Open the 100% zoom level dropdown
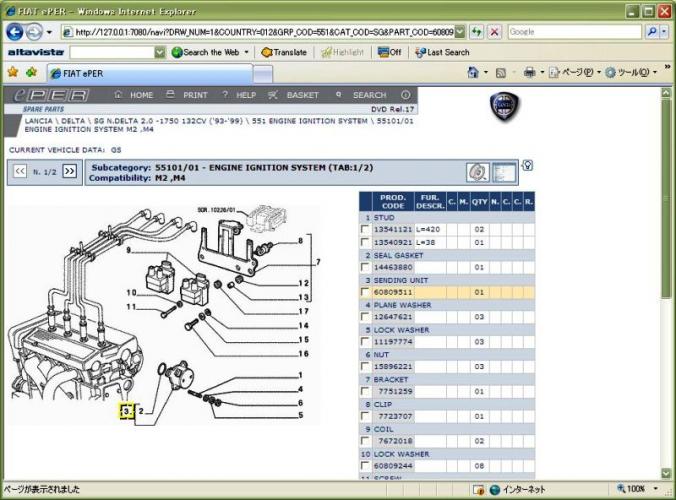The image size is (676, 500). coord(656,489)
